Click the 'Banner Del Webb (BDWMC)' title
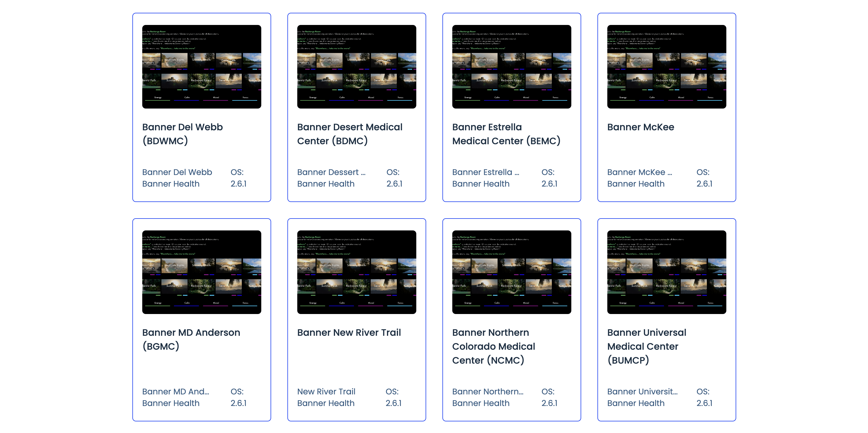868x433 pixels. [x=182, y=134]
